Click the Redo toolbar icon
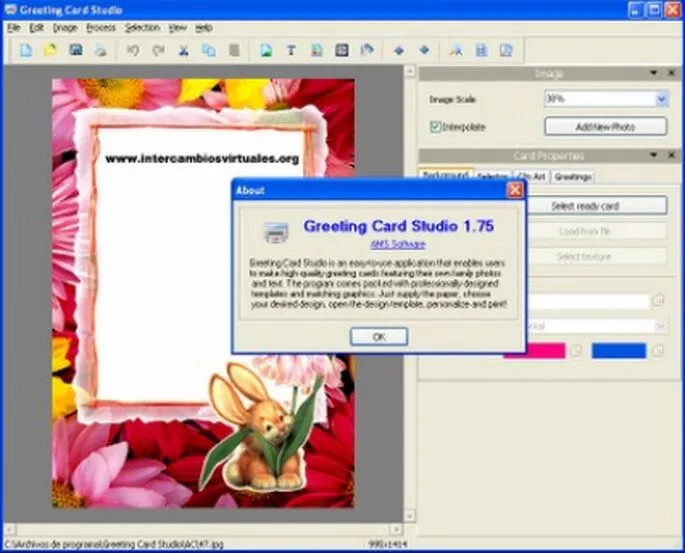685x553 pixels. 158,50
